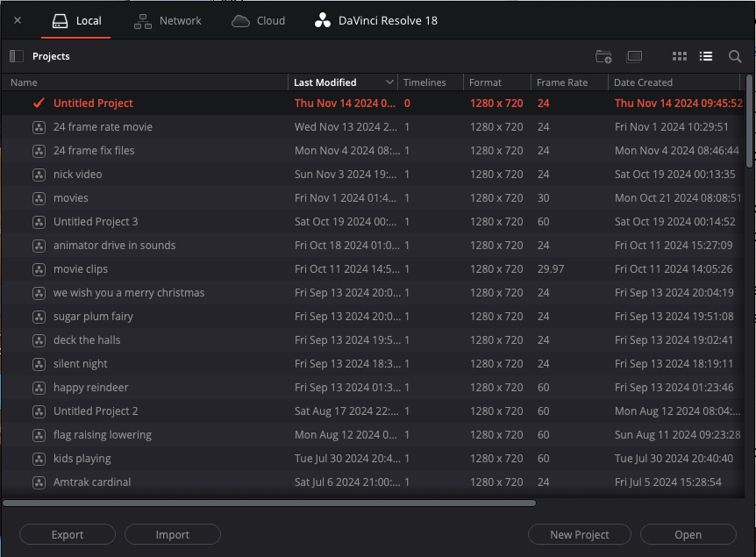
Task: Click the 'nick video' project icon
Action: click(x=39, y=175)
